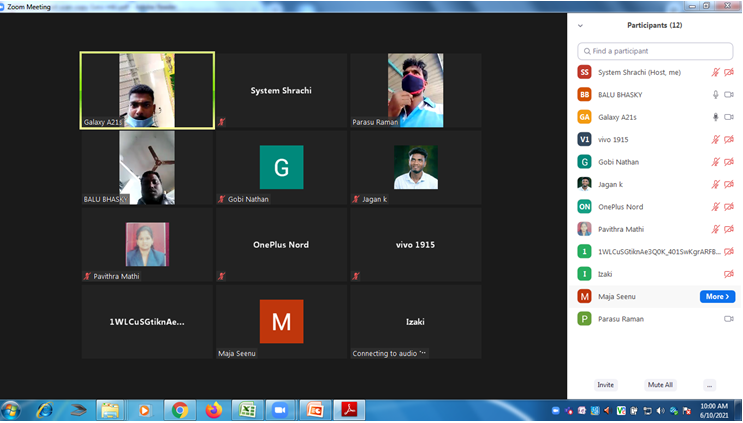Click Jagan k's profile photo in participants list
The image size is (743, 423).
point(584,184)
